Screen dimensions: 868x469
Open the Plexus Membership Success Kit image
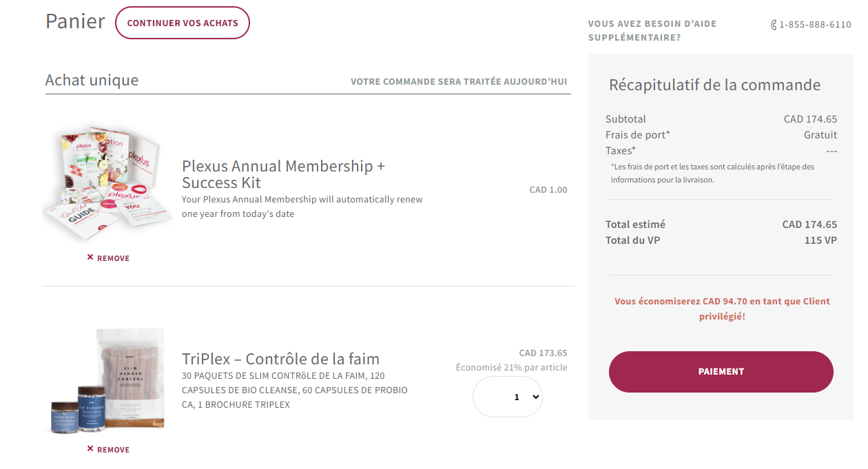pyautogui.click(x=107, y=183)
